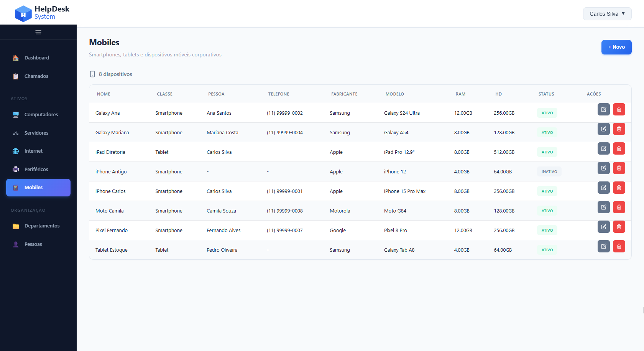
Task: Edit the iPad Diretoria row
Action: click(x=603, y=149)
